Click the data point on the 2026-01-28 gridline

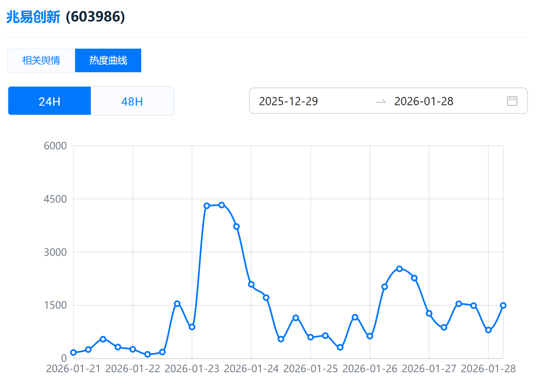pos(488,330)
